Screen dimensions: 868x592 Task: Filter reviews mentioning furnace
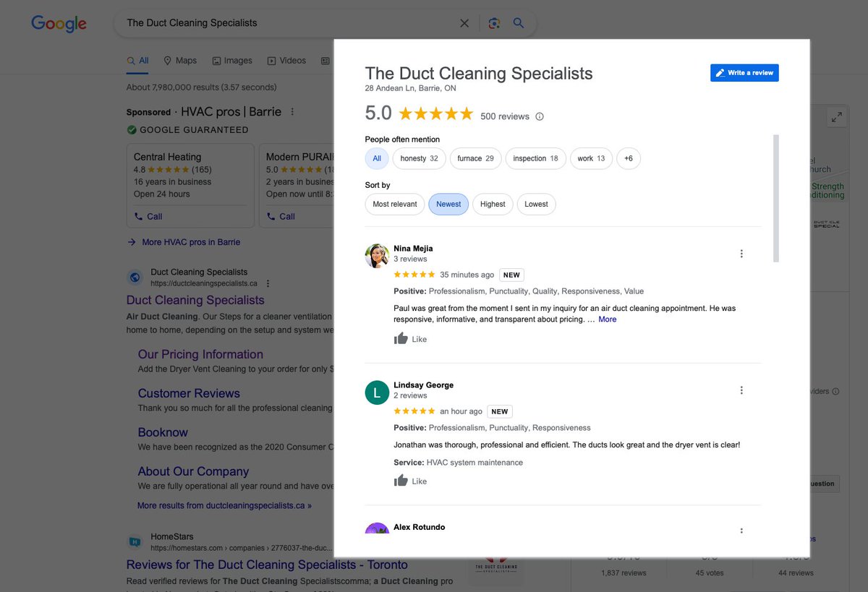point(475,158)
